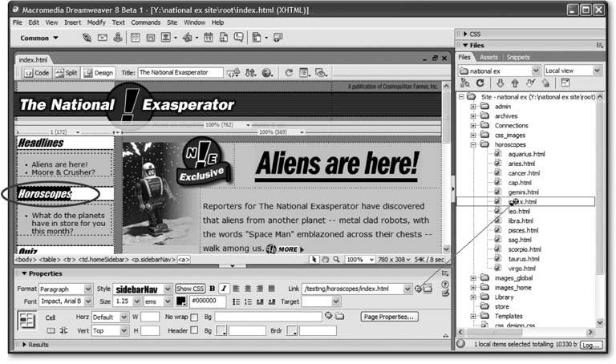Expand the Files panel to show sites

click(565, 83)
